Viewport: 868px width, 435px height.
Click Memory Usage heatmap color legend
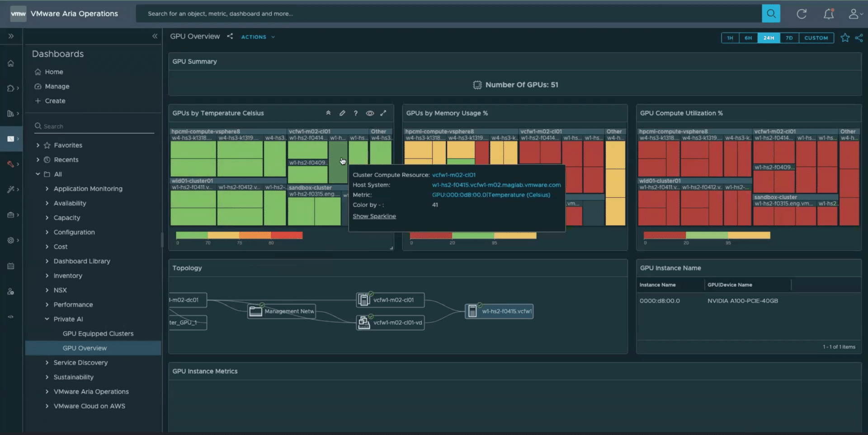473,235
